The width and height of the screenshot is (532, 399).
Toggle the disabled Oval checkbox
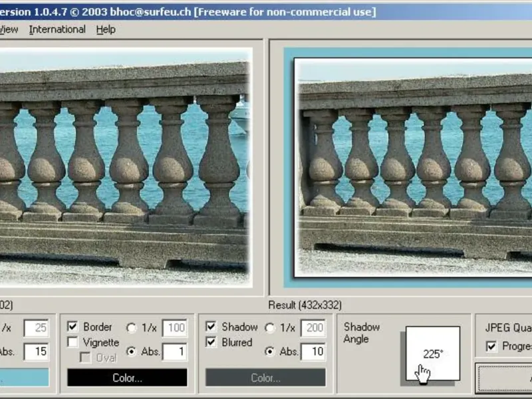coord(86,357)
